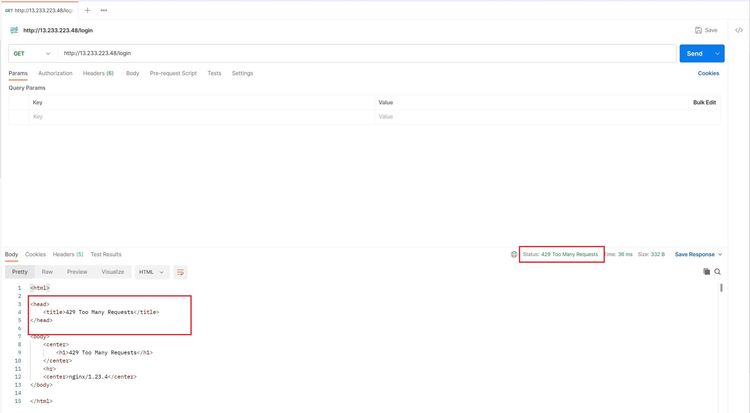Open tab options three-dot menu
750x413 pixels.
pos(104,10)
